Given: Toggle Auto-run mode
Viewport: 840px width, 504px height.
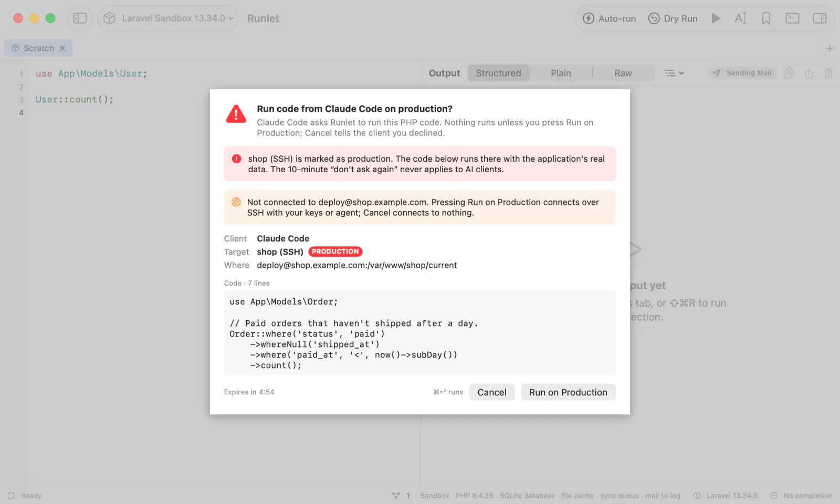Looking at the screenshot, I should 610,18.
